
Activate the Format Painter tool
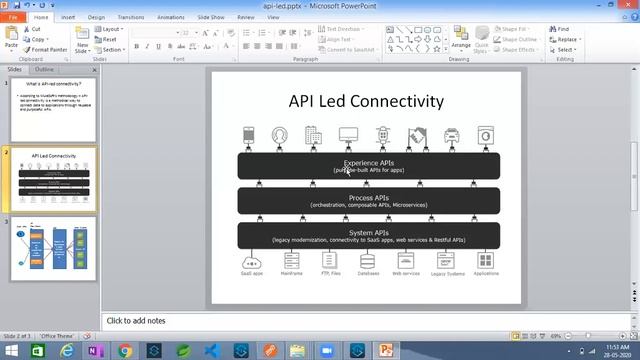pos(45,50)
